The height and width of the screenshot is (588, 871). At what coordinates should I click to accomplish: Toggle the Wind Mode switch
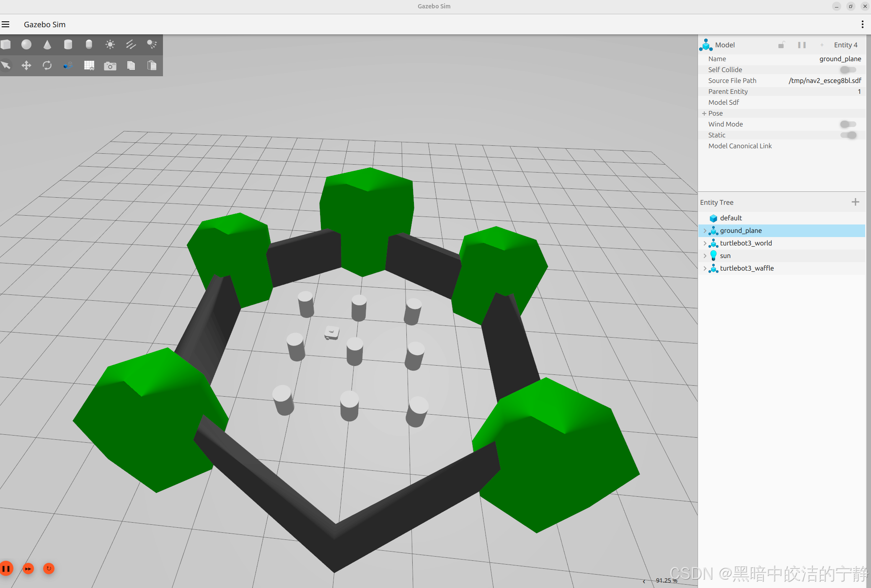point(848,124)
